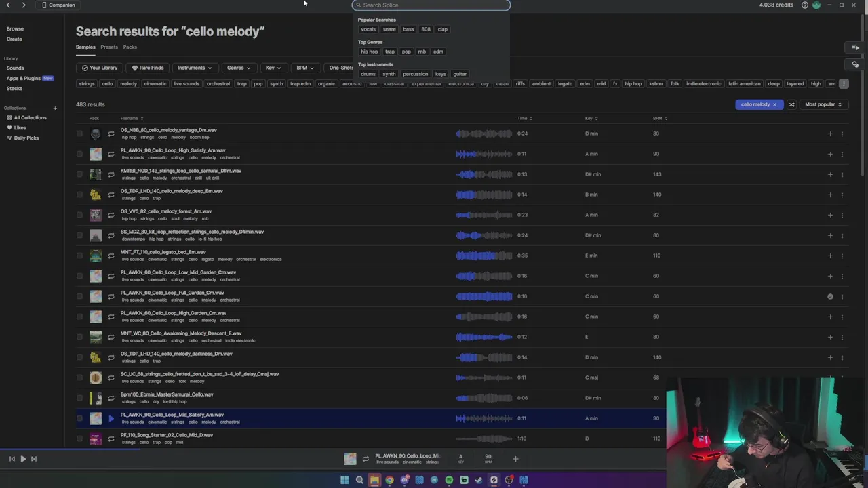Image resolution: width=868 pixels, height=488 pixels.
Task: Open Windows Start menu on taskbar
Action: tap(344, 480)
